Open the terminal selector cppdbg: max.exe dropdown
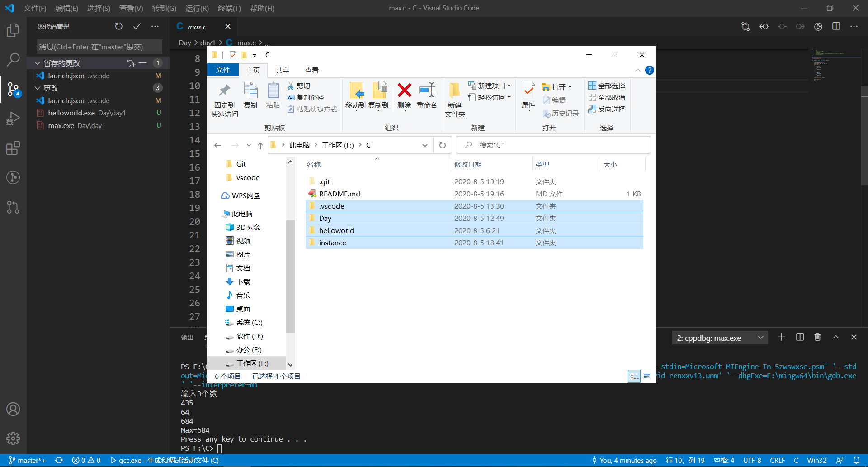Screen dimensions: 868x467 pyautogui.click(x=720, y=338)
